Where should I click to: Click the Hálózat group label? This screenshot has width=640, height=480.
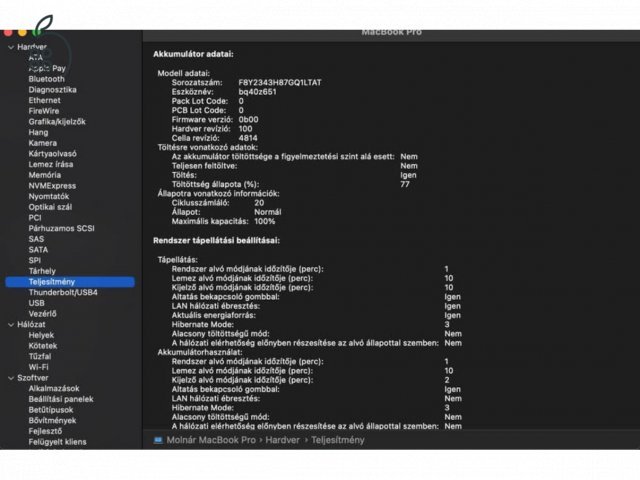click(31, 324)
